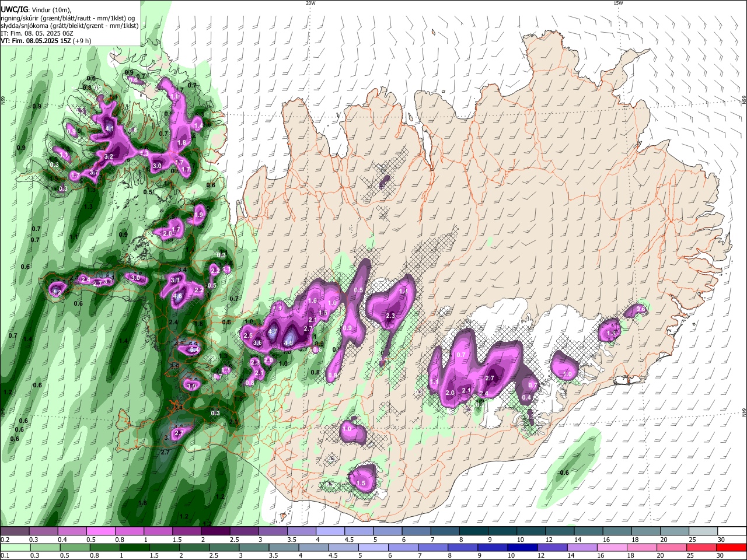Select the 3–3.5 grey-blue rain swatch
This screenshot has width=747, height=560.
click(254, 547)
